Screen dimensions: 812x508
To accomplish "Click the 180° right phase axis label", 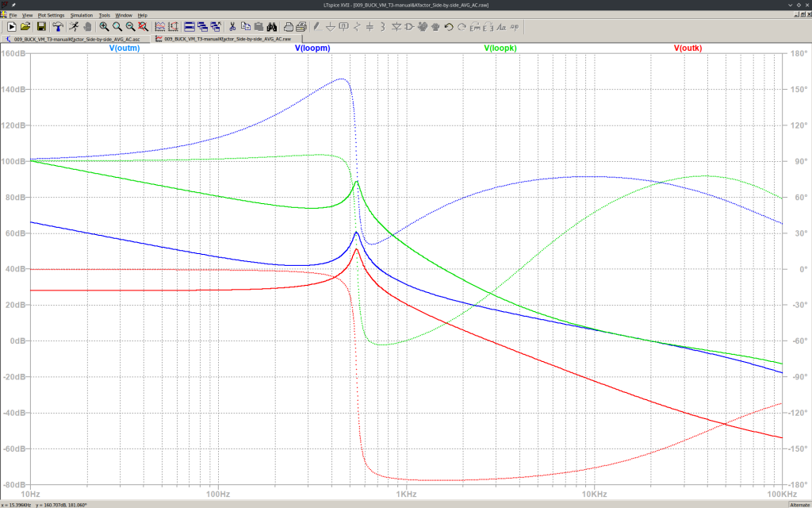I will point(799,53).
